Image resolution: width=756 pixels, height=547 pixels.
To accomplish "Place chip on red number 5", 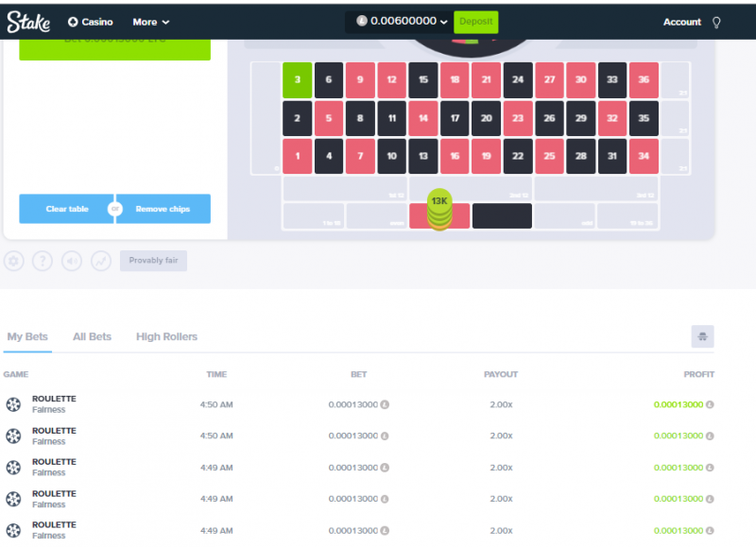I will click(x=329, y=118).
